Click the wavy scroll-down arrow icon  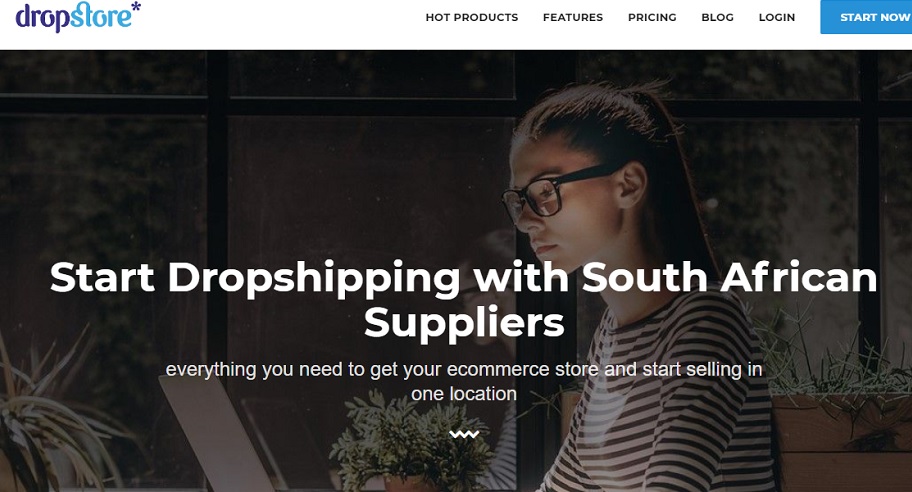(464, 434)
